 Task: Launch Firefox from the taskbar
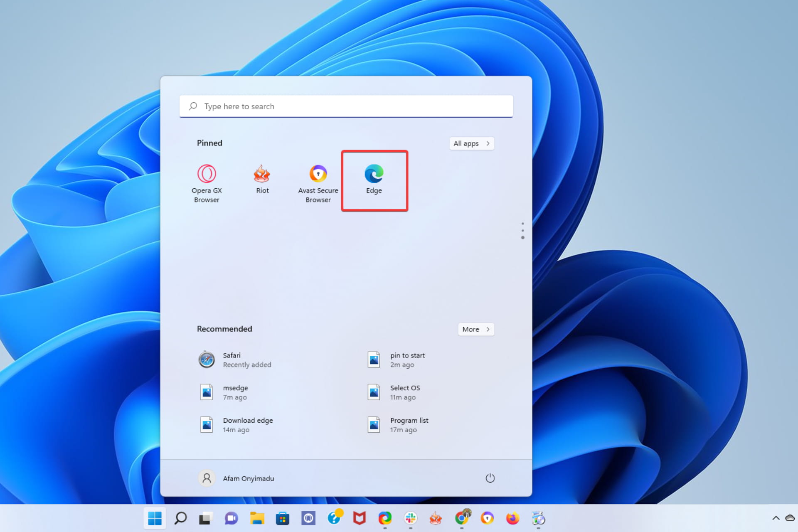[x=512, y=518]
